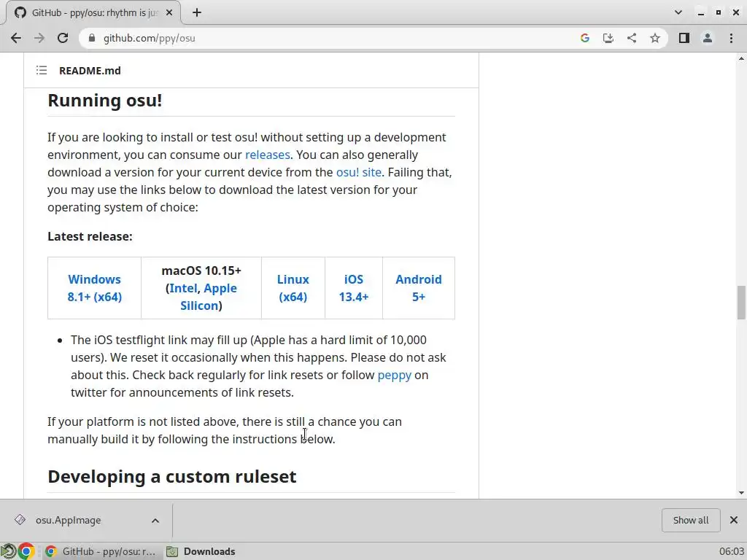Reload the GitHub page

point(63,38)
